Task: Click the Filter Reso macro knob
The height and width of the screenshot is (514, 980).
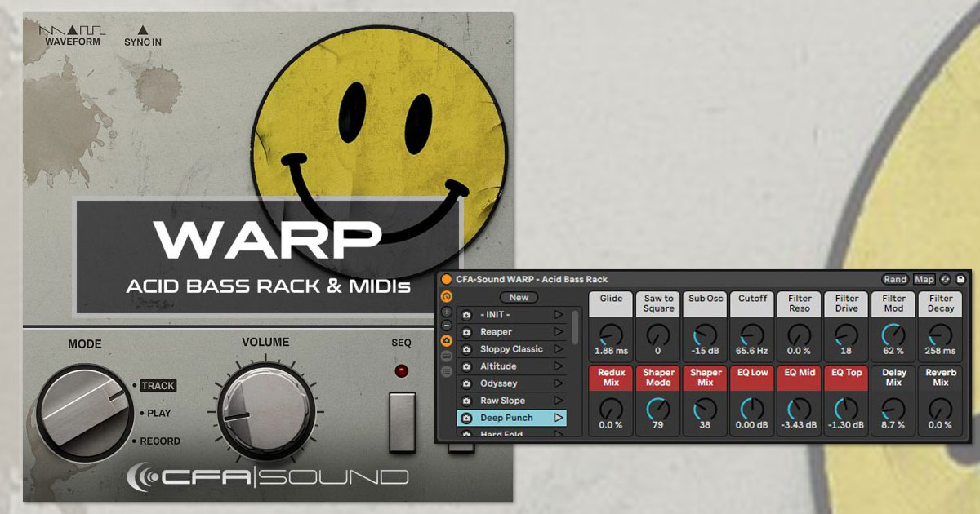Action: pos(800,335)
